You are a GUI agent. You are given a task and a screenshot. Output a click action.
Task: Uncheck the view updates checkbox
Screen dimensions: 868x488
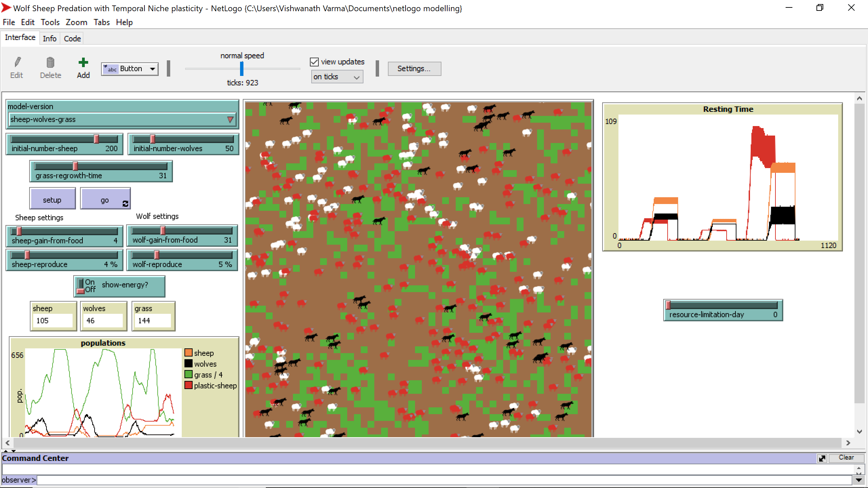pyautogui.click(x=314, y=61)
